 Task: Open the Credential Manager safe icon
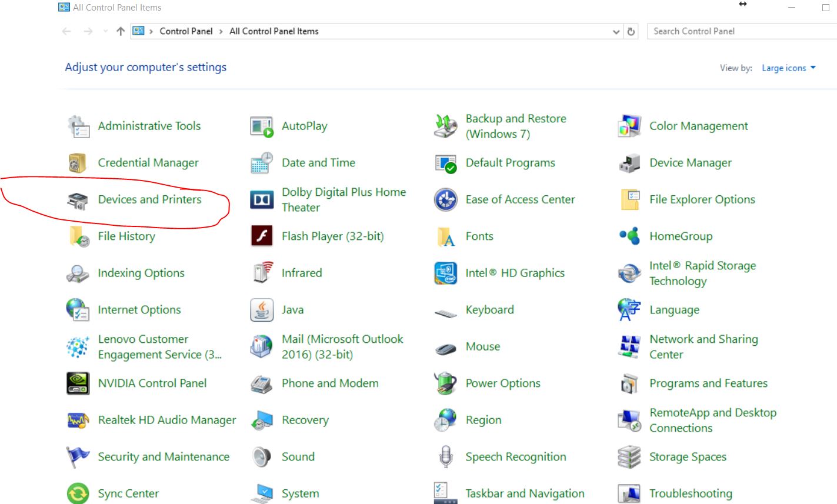click(78, 163)
